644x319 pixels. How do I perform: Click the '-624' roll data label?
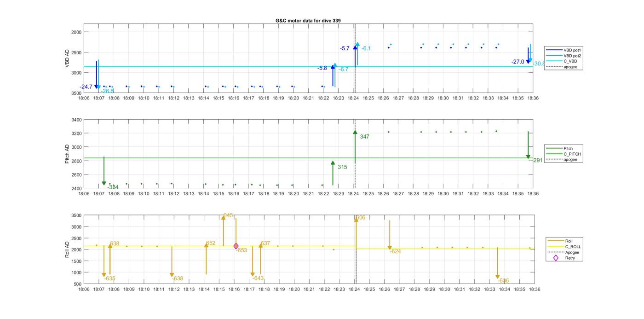[x=395, y=251]
